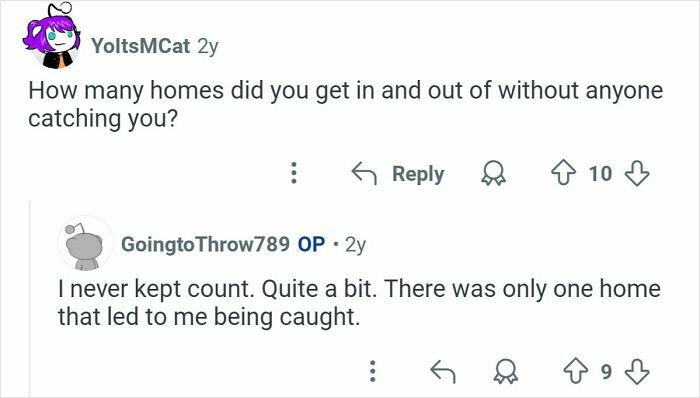Give an award to GoingtoThrow789's reply
The image size is (700, 398).
(506, 372)
